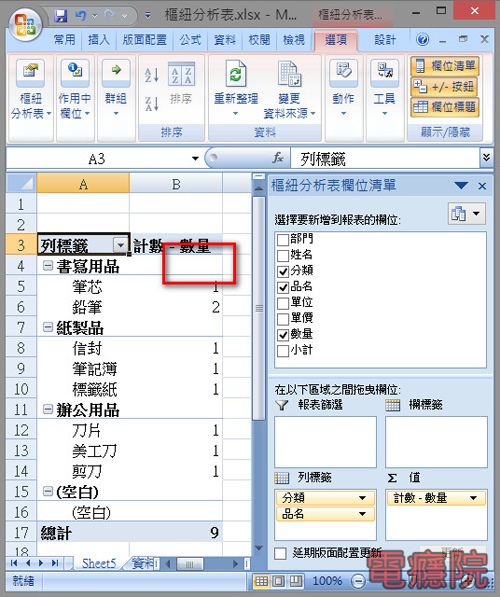This screenshot has height=597, width=500.
Task: Open the 分類 row field dropdown
Action: 362,498
